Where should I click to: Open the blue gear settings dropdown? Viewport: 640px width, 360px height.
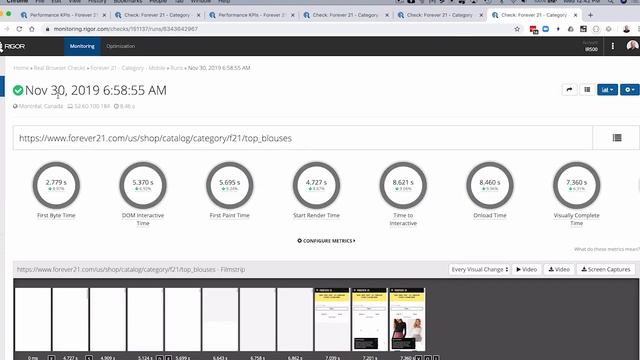coord(630,90)
